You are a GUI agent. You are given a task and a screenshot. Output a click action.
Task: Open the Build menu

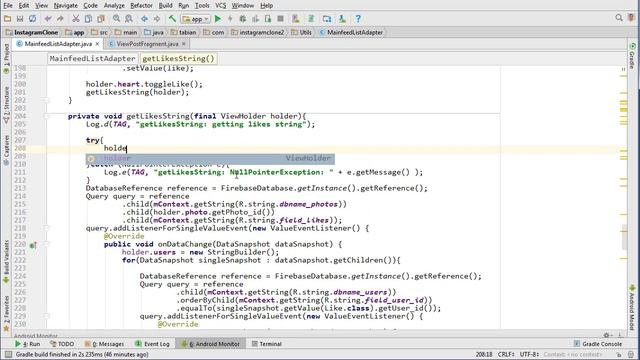pyautogui.click(x=165, y=6)
